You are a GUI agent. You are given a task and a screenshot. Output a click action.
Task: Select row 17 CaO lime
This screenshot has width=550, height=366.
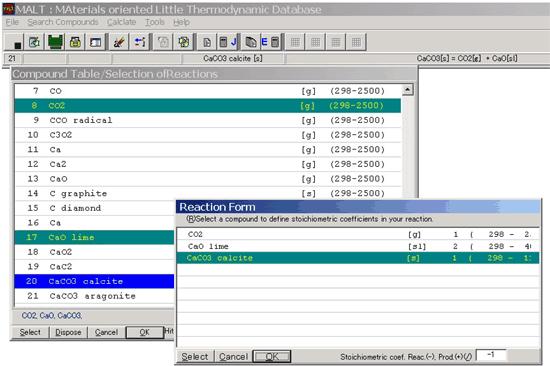95,238
